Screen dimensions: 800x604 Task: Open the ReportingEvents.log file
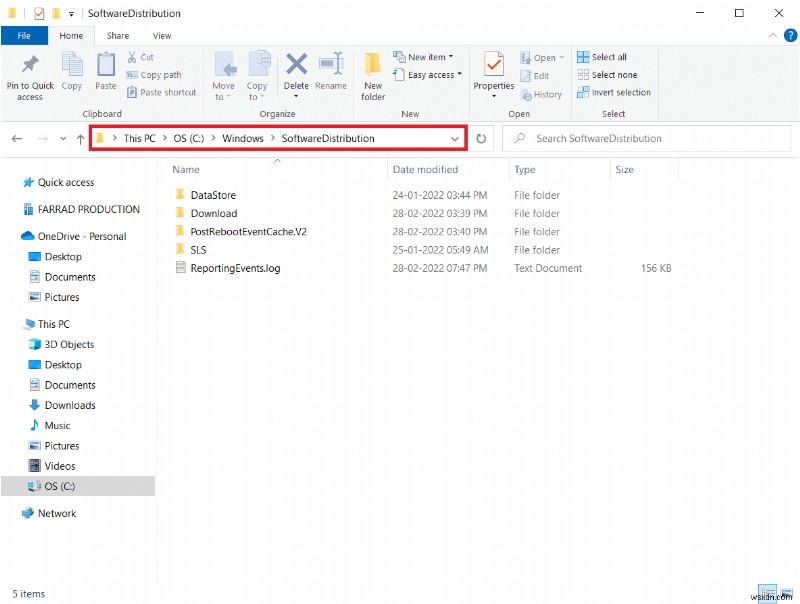pyautogui.click(x=237, y=268)
